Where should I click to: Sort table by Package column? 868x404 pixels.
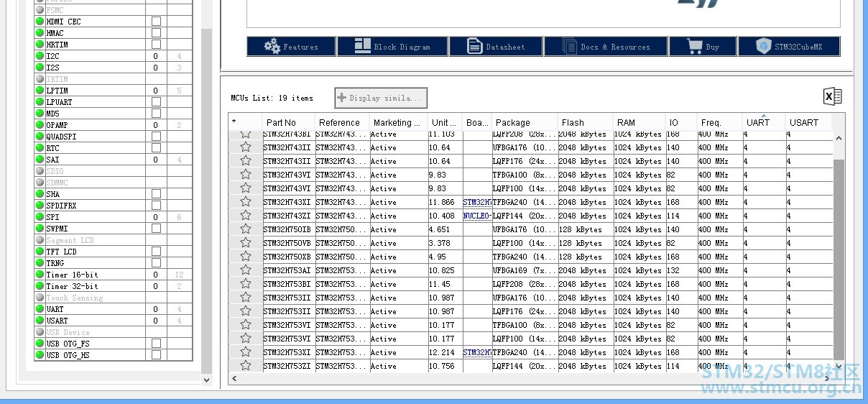pos(525,122)
